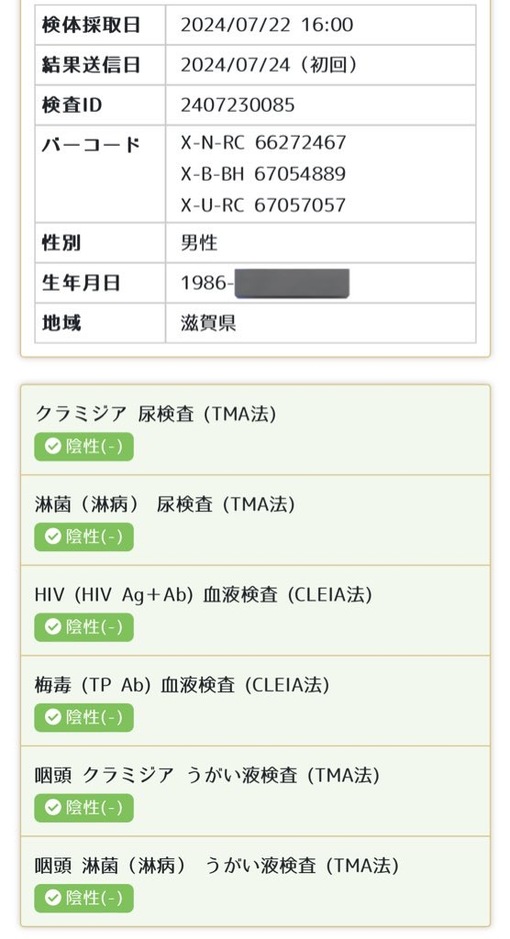The image size is (510, 939).
Task: Click the barcode X-N-RC 66272467
Action: (263, 143)
